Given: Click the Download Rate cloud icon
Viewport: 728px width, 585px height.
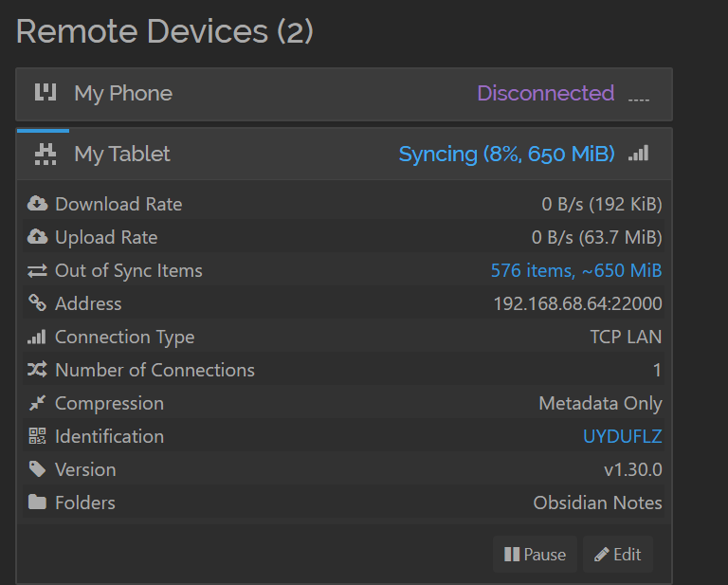Looking at the screenshot, I should [x=37, y=204].
